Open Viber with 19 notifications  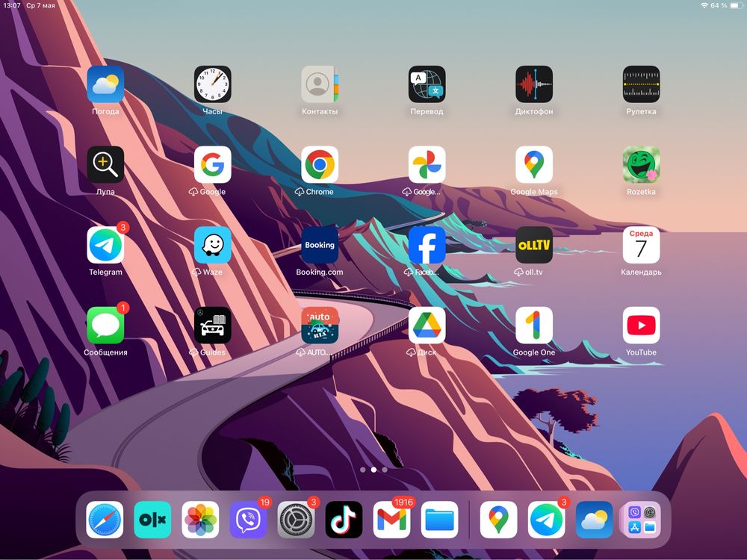(248, 520)
